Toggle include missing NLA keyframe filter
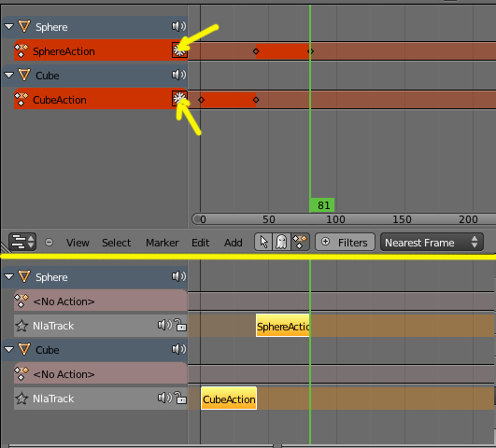 pyautogui.click(x=300, y=242)
